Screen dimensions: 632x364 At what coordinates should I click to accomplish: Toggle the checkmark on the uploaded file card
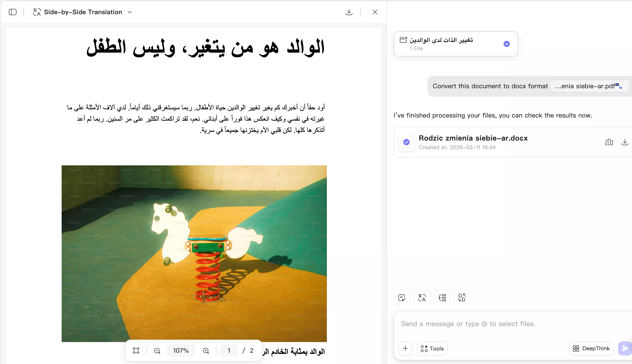(506, 44)
